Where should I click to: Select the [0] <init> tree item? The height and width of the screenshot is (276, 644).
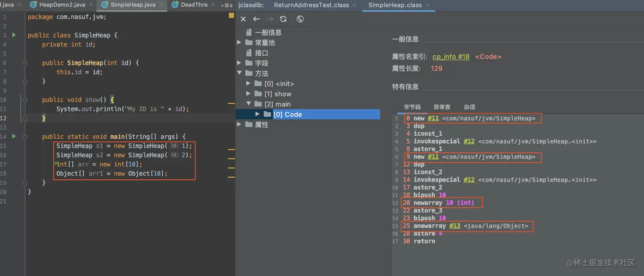click(x=279, y=83)
